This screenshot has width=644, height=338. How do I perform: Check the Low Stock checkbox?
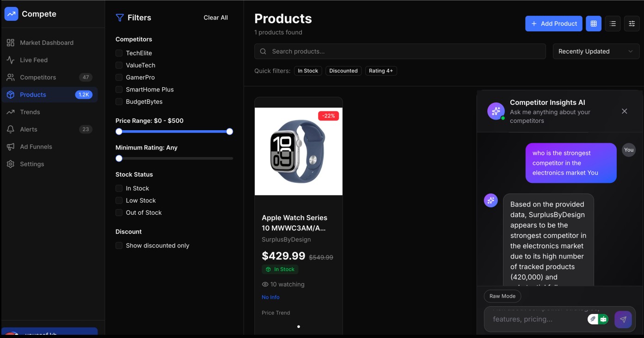[119, 200]
